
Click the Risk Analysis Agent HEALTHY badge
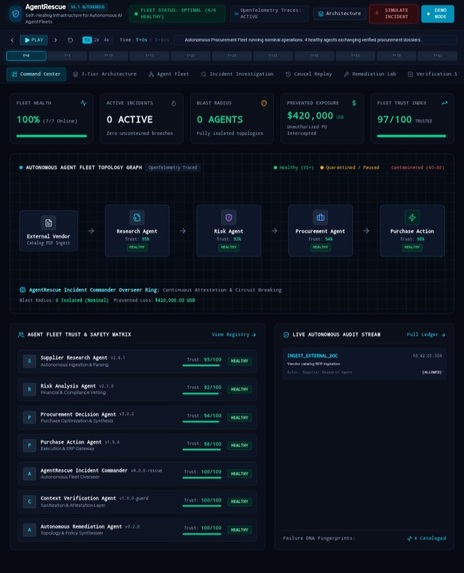click(239, 389)
